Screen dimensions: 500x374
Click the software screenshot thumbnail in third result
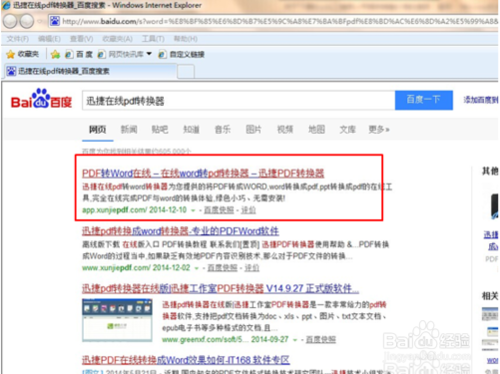click(x=117, y=320)
